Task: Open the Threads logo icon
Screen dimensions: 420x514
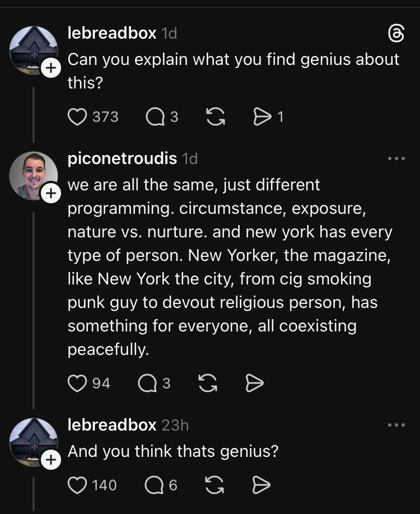Action: click(395, 35)
